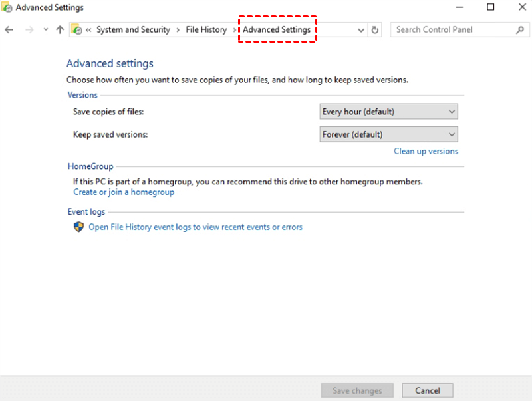Click the window icon in title bar
Viewport: 532px width, 401px height.
coord(7,8)
